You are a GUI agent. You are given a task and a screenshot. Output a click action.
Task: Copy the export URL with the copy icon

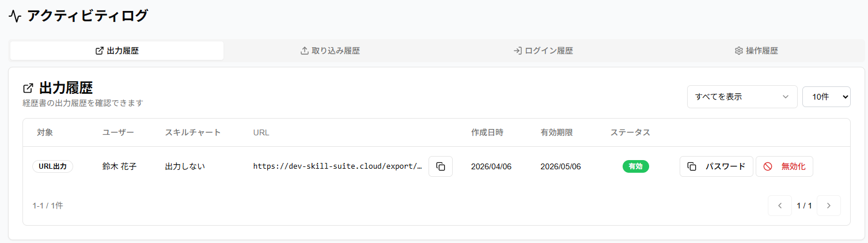point(441,166)
